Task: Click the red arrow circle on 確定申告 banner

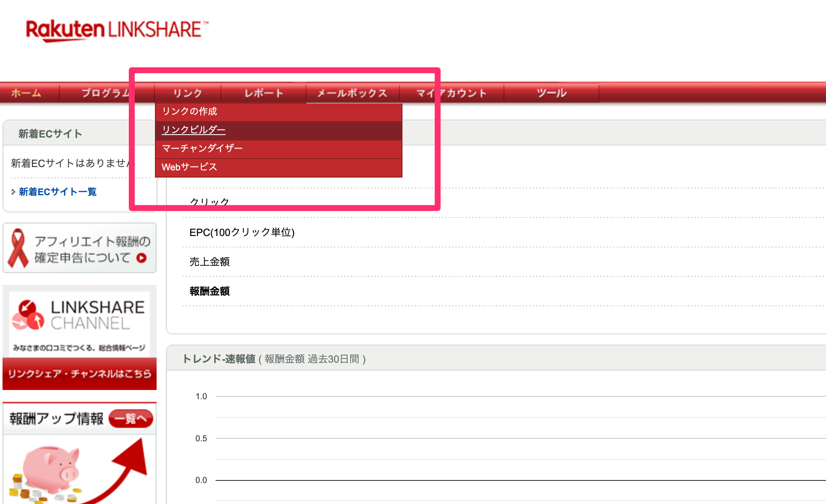Action: 142,258
